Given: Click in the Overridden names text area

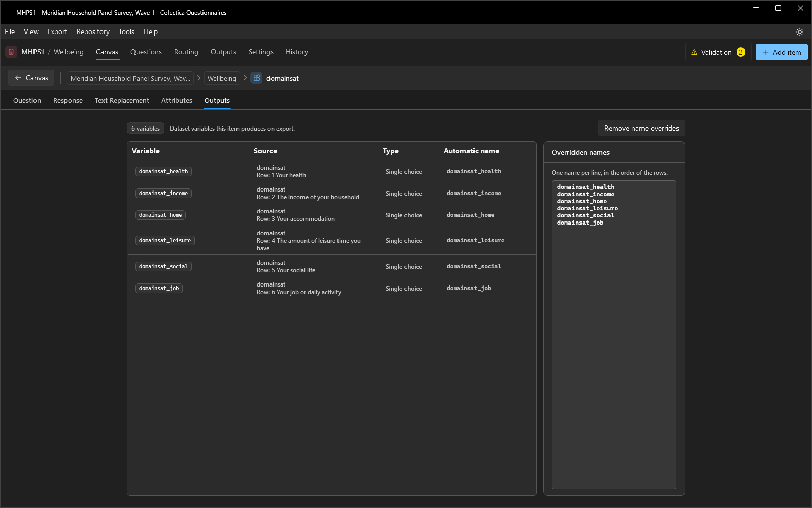Looking at the screenshot, I should click(x=614, y=334).
